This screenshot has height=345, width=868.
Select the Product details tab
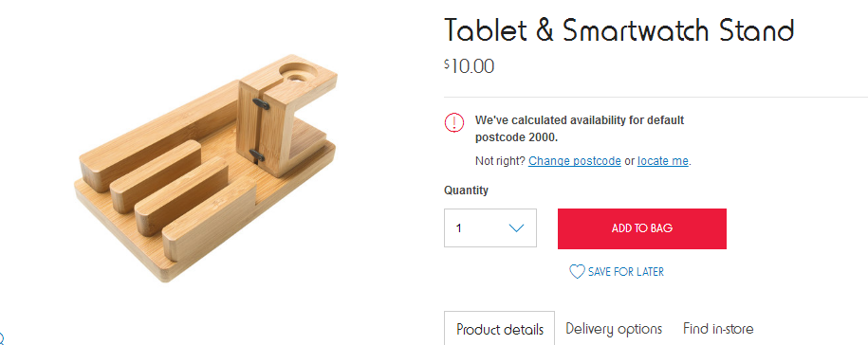tap(499, 330)
